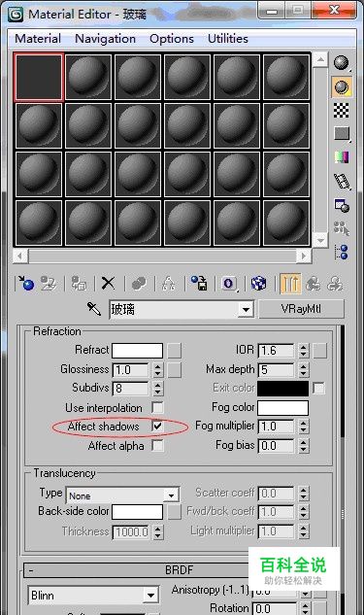Screen dimensions: 364x615
Task: Click the Glossiness map button
Action: pos(175,369)
